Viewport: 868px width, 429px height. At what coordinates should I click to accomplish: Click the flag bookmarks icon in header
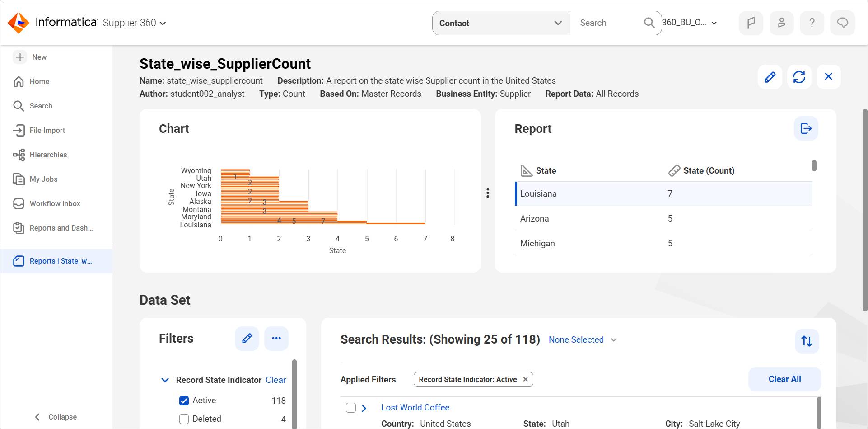(x=751, y=23)
